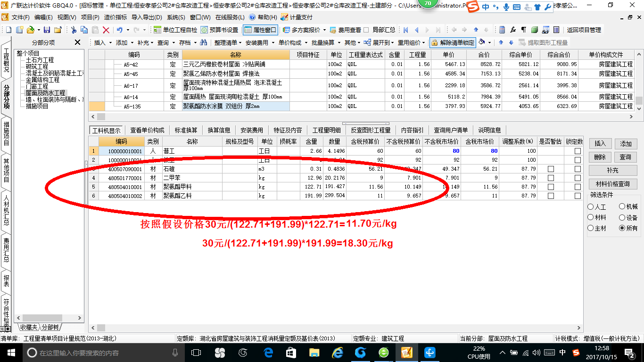Check 锁定数 box for 普工 row
Screen dimensions: 644x362
click(578, 151)
